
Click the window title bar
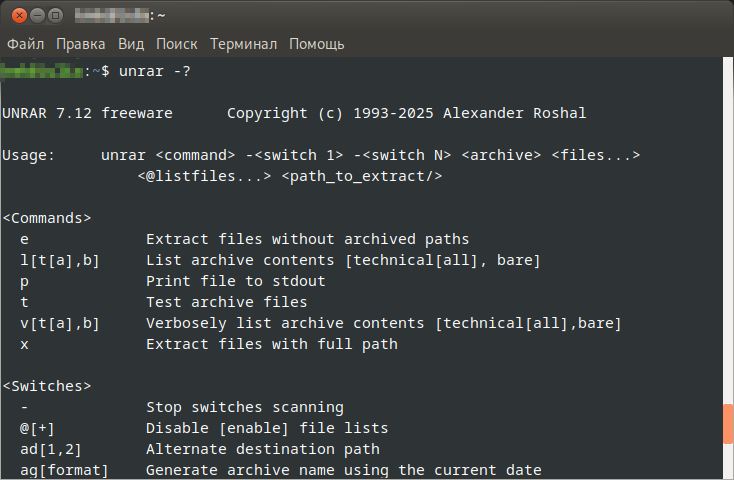coord(400,15)
